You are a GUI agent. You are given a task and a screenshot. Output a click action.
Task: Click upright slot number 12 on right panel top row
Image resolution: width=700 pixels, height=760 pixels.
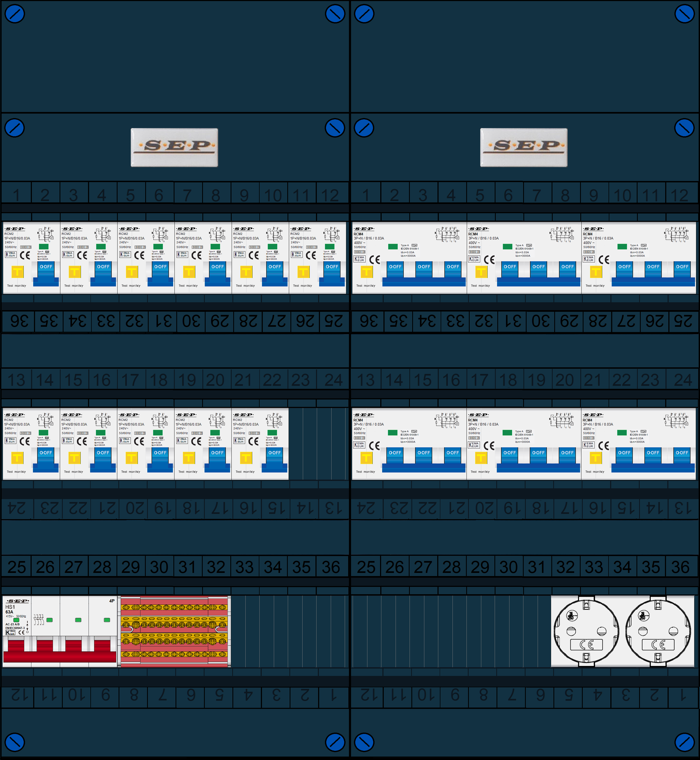coord(679,195)
